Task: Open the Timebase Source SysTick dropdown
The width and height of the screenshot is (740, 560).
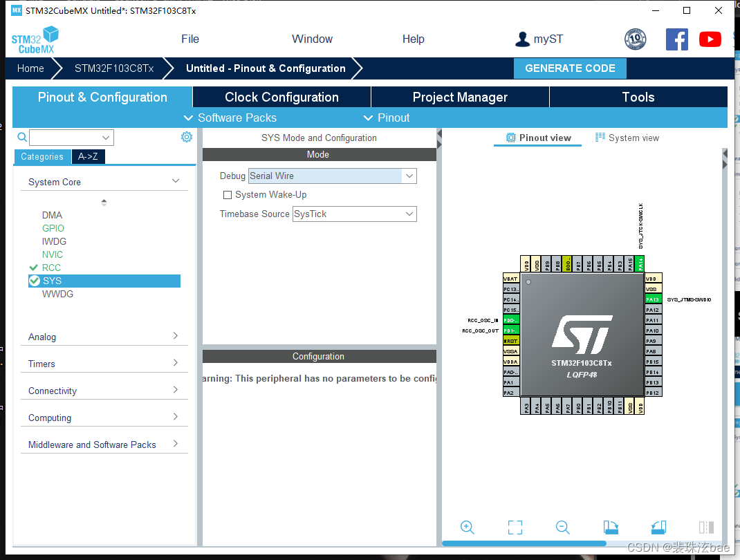Action: (409, 214)
